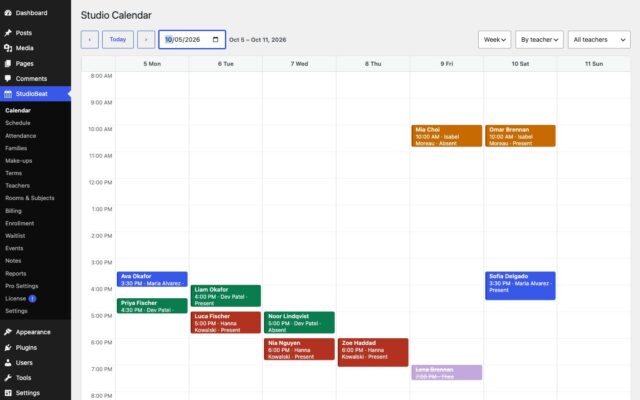Screen dimensions: 640x400
Task: Click the Users person icon
Action: (x=8, y=362)
